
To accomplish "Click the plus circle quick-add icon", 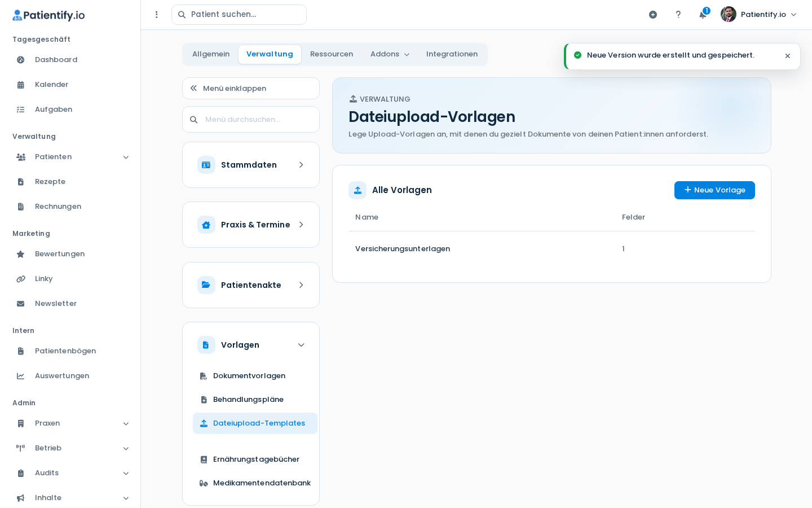I will (x=653, y=15).
